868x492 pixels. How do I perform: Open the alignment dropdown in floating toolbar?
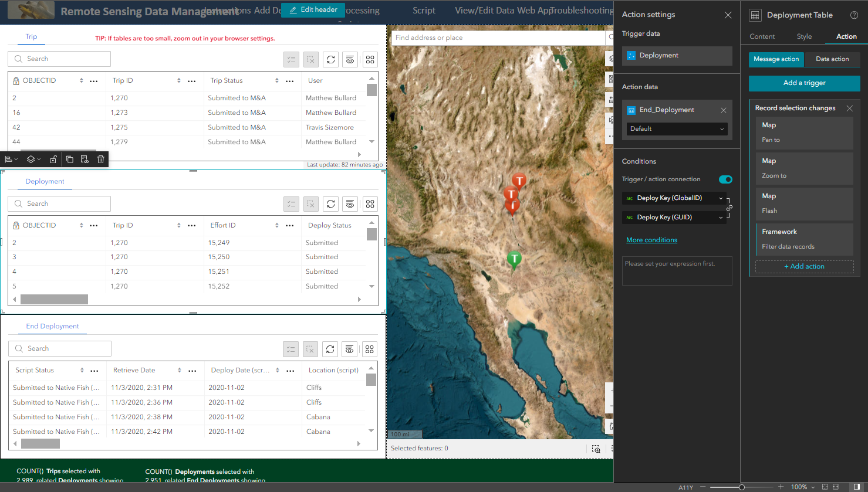pos(11,159)
